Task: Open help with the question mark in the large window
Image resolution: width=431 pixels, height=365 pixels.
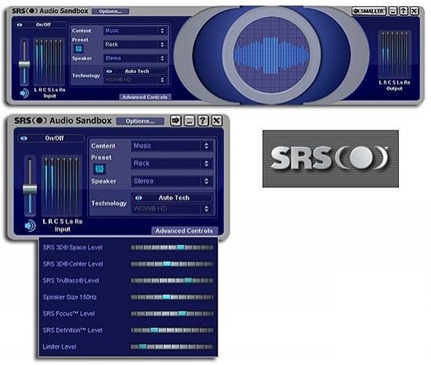Action: [403, 11]
